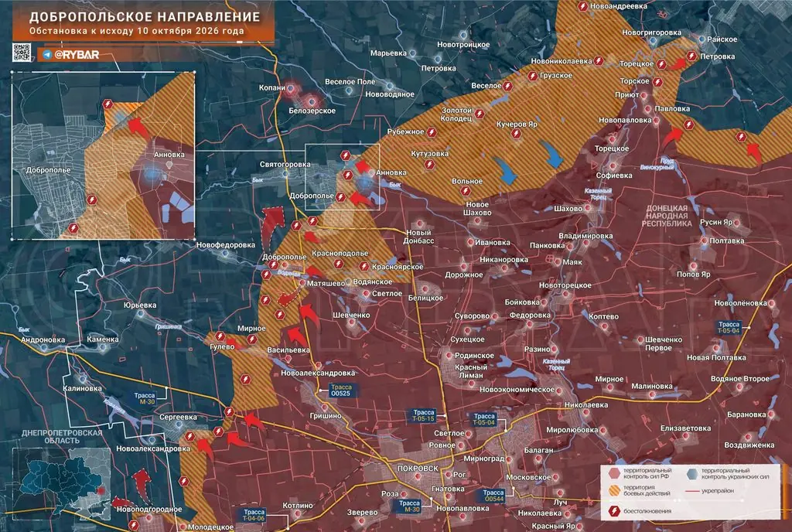The height and width of the screenshot is (532, 792).
Task: Click the clash marker beside Веселое
Action: pos(507,87)
